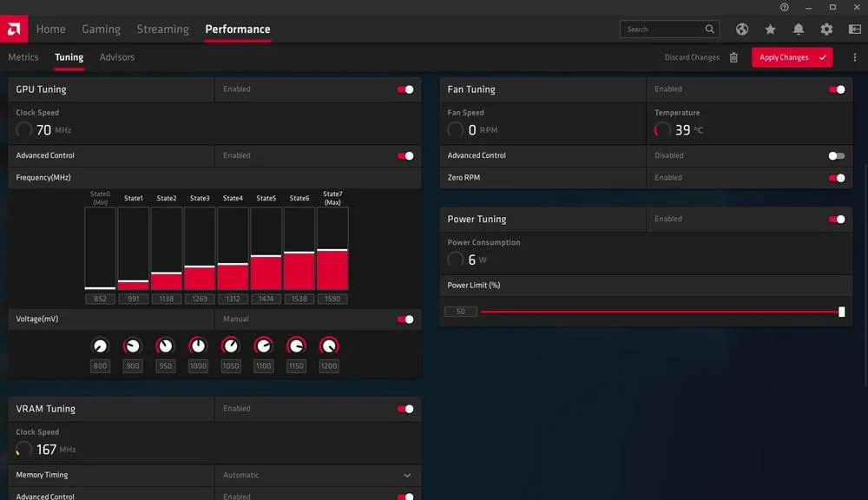The image size is (868, 500).
Task: Click the State4 frequency bar
Action: click(x=233, y=248)
